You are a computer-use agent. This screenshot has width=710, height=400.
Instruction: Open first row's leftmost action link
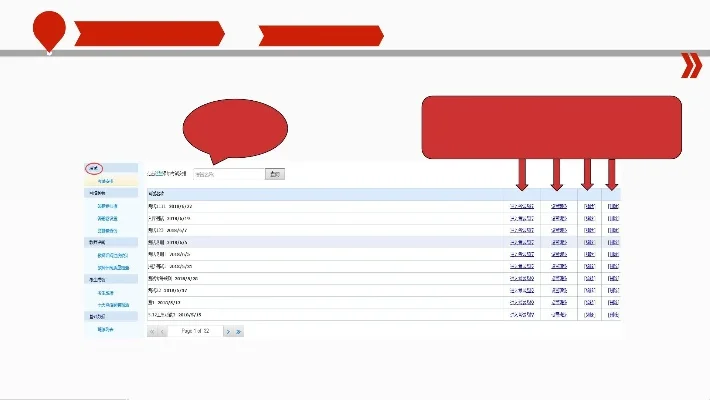pos(521,207)
